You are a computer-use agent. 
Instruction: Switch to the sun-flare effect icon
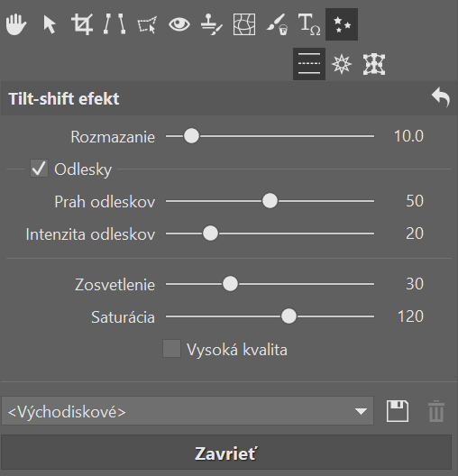pyautogui.click(x=342, y=64)
